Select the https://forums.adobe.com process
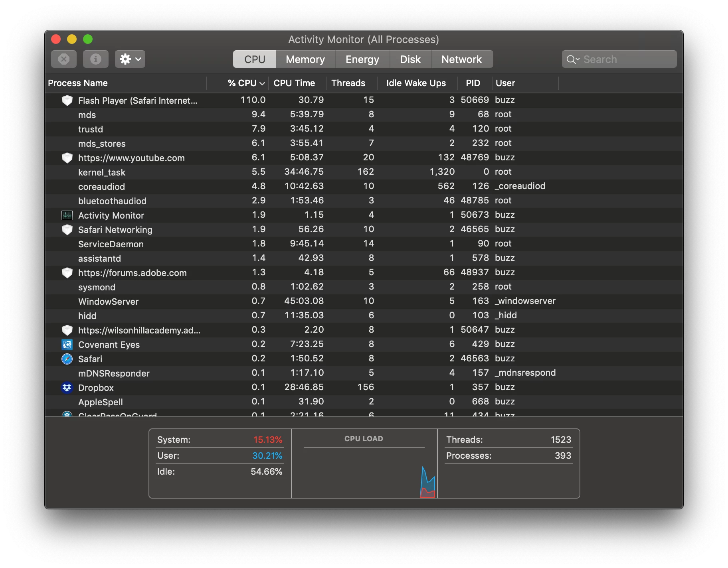This screenshot has height=568, width=728. pos(364,273)
